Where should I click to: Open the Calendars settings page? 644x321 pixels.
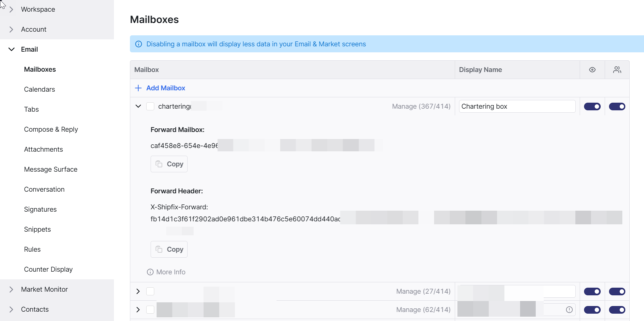click(39, 89)
